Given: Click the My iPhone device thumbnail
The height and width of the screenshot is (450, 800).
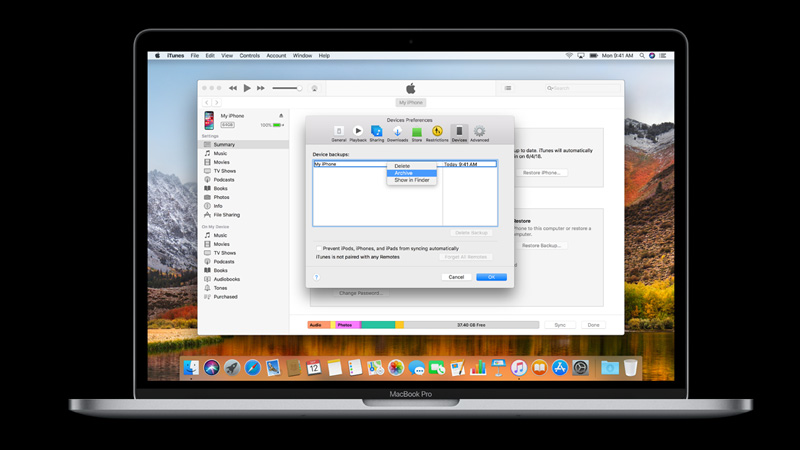Looking at the screenshot, I should (209, 120).
